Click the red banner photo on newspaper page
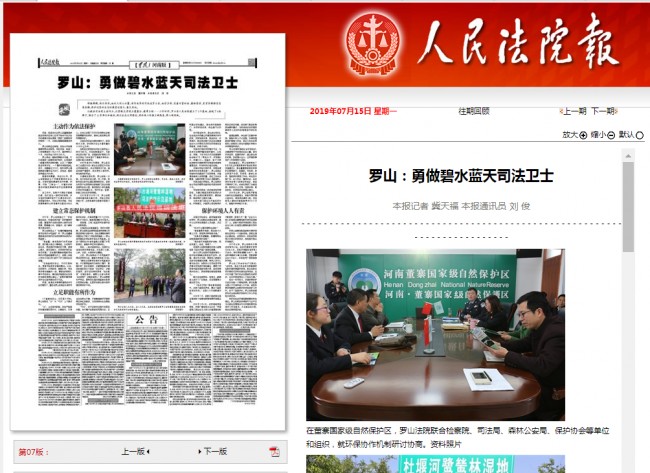The width and height of the screenshot is (650, 473). pos(150,213)
